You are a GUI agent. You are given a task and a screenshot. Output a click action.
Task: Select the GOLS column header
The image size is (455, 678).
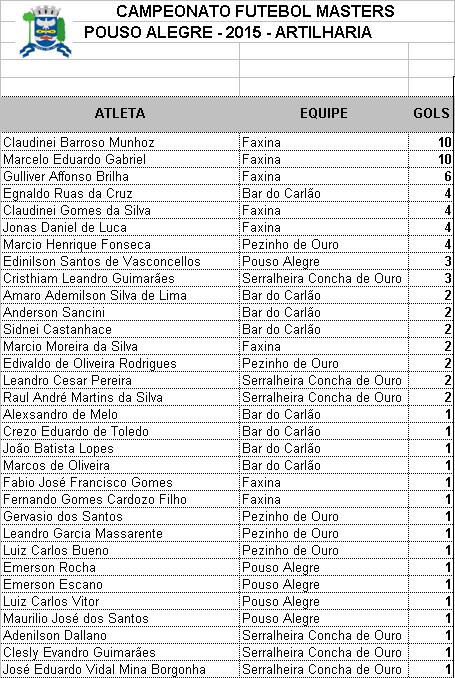tap(431, 113)
